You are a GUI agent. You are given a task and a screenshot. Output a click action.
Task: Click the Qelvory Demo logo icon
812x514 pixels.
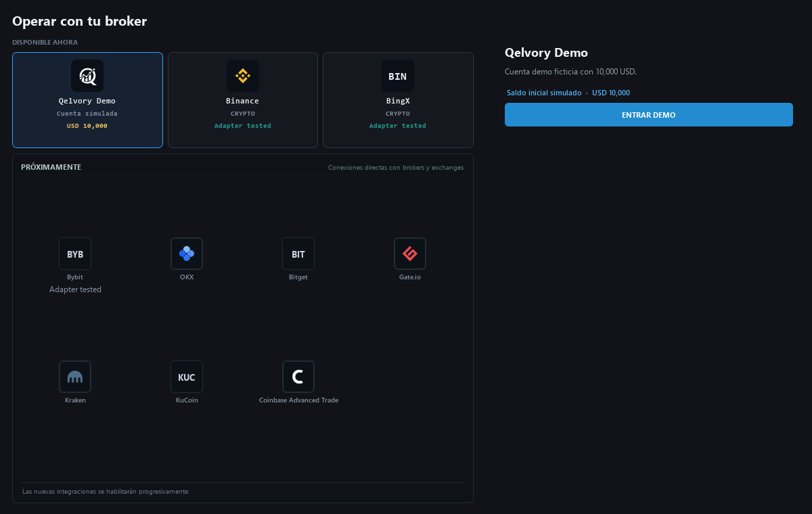tap(87, 76)
